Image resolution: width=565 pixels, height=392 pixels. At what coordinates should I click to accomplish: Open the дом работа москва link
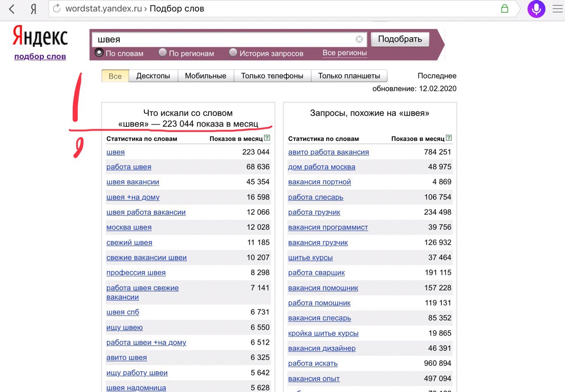(x=322, y=167)
